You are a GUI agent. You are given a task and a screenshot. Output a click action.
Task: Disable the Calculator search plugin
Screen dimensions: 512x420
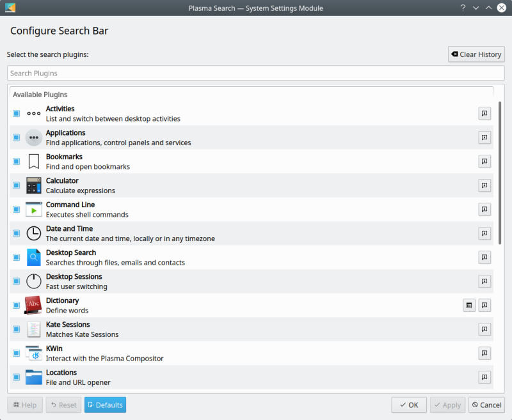(x=16, y=185)
